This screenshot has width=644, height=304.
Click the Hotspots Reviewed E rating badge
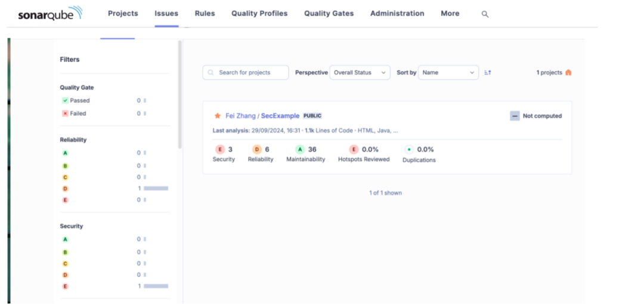[354, 150]
